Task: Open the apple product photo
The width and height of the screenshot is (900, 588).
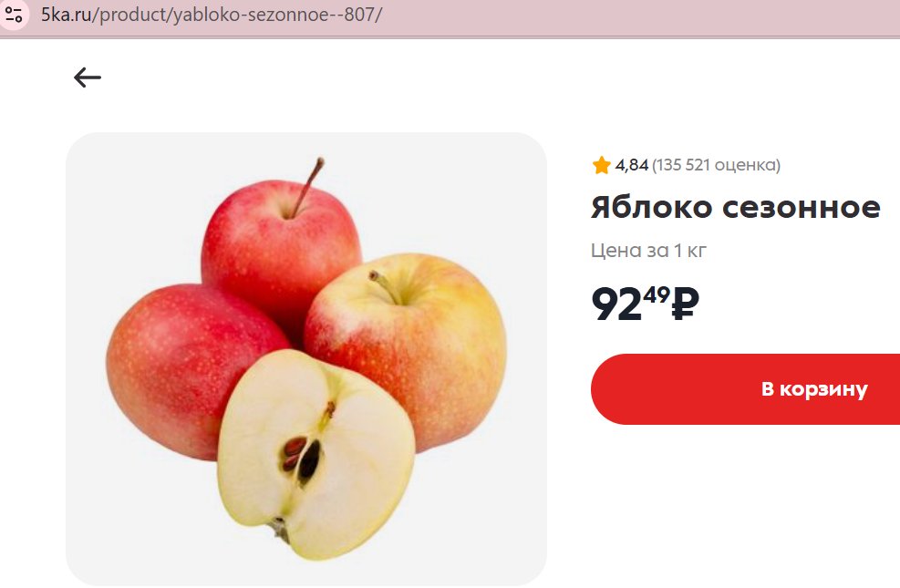Action: [306, 359]
